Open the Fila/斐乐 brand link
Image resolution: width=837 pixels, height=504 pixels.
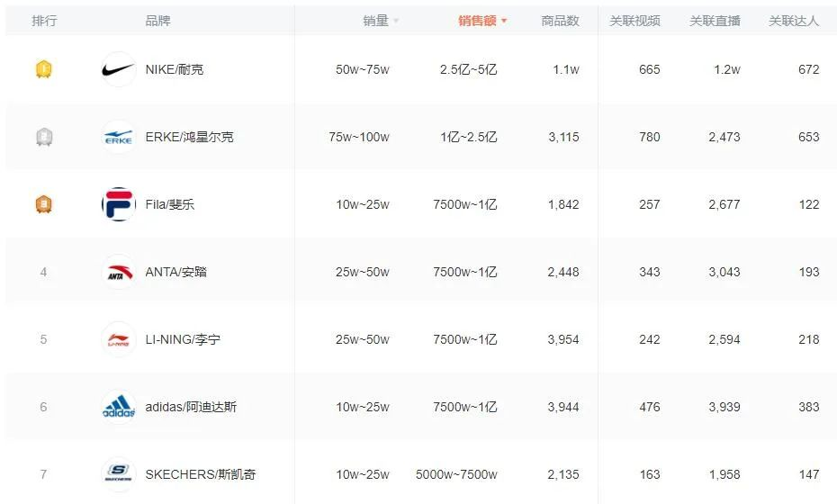[170, 204]
